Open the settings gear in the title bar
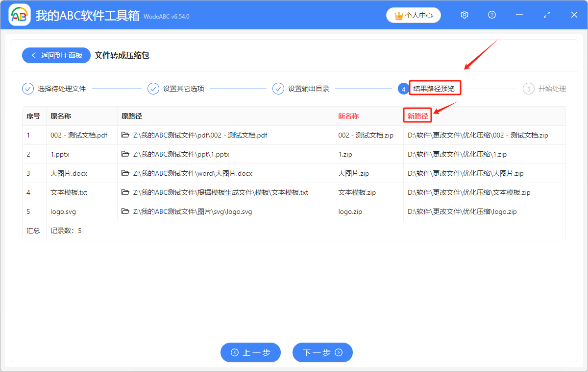The image size is (588, 372). 464,15
